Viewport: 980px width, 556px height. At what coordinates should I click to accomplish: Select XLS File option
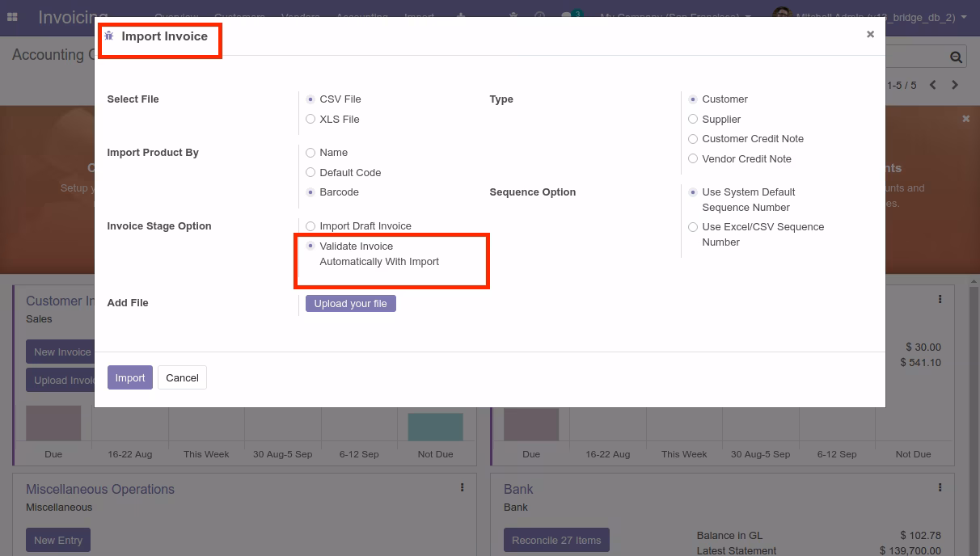[x=310, y=120]
